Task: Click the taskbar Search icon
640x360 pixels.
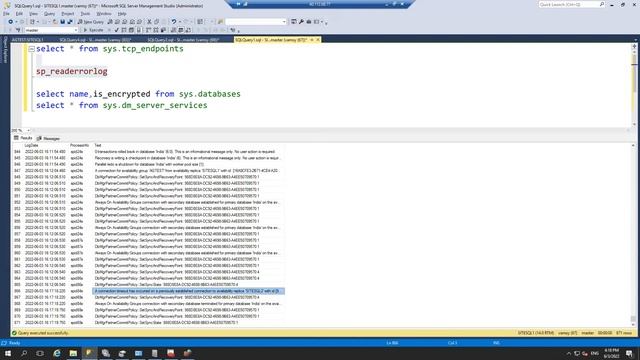Action: pos(24,353)
